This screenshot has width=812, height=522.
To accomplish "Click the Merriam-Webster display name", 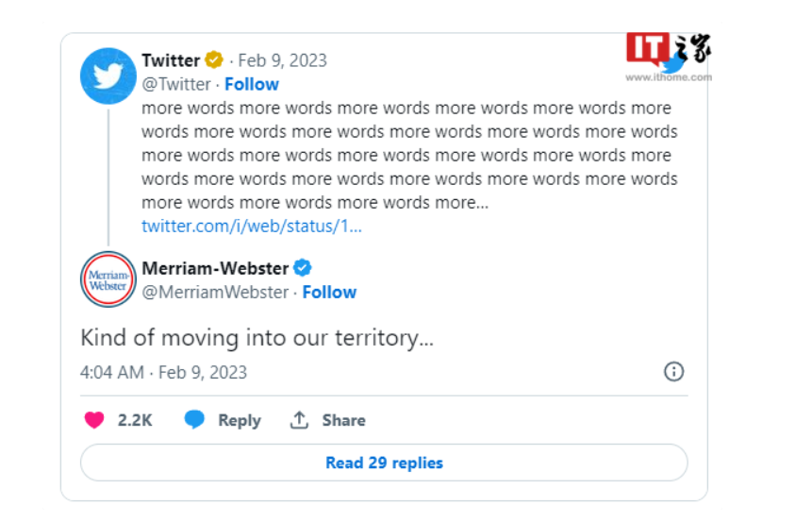I will [x=216, y=268].
